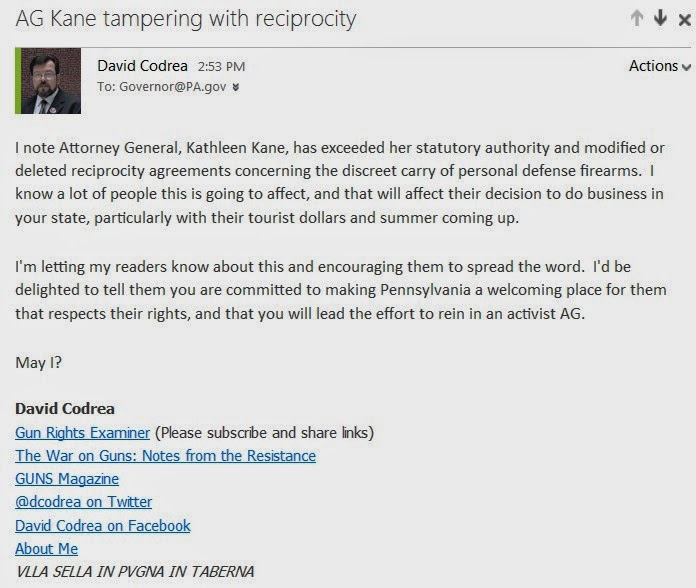
Task: Expand recipient details chevron beside Governor@PA.gov
Action: 235,87
